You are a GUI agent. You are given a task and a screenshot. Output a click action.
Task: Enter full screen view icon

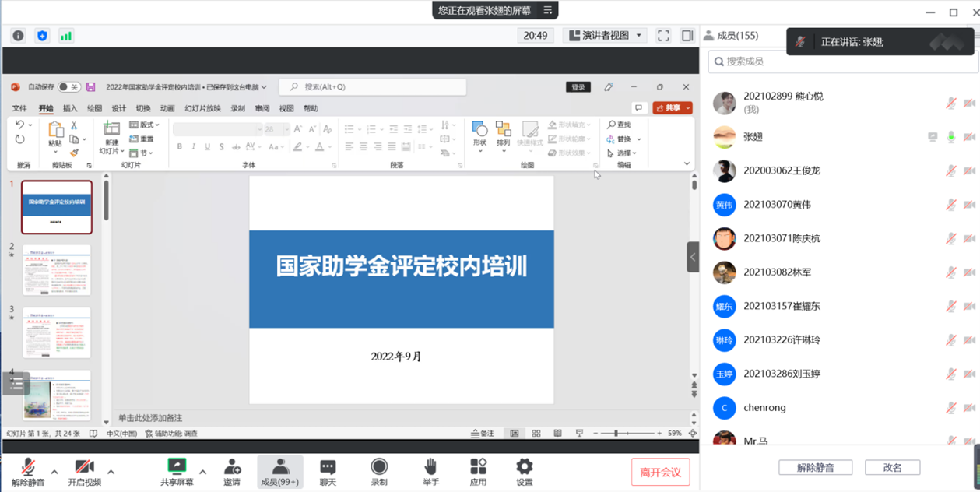pyautogui.click(x=663, y=36)
